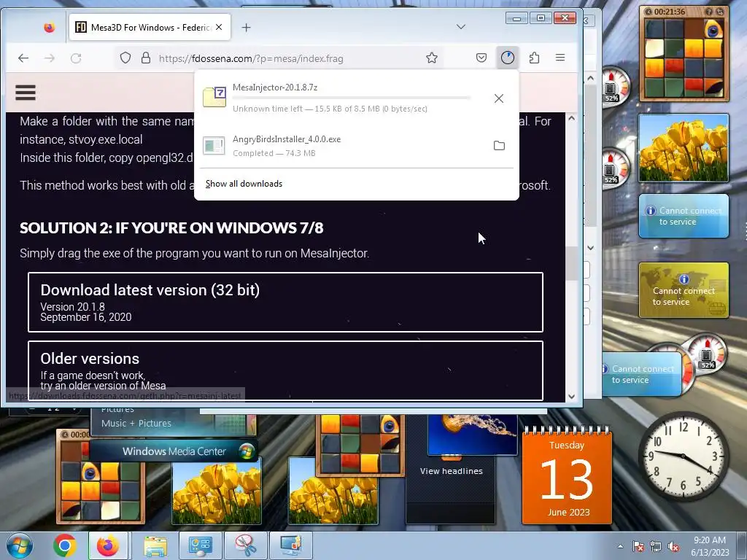Click the tulips slideshow gadget at top right
Viewport: 747px width, 560px height.
(683, 148)
